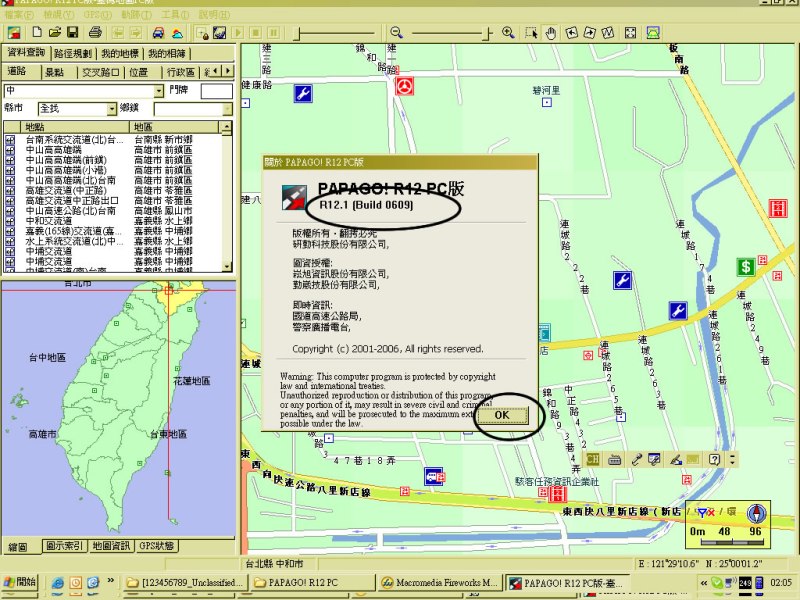
Task: Open the road name combo box dropdown
Action: (159, 91)
